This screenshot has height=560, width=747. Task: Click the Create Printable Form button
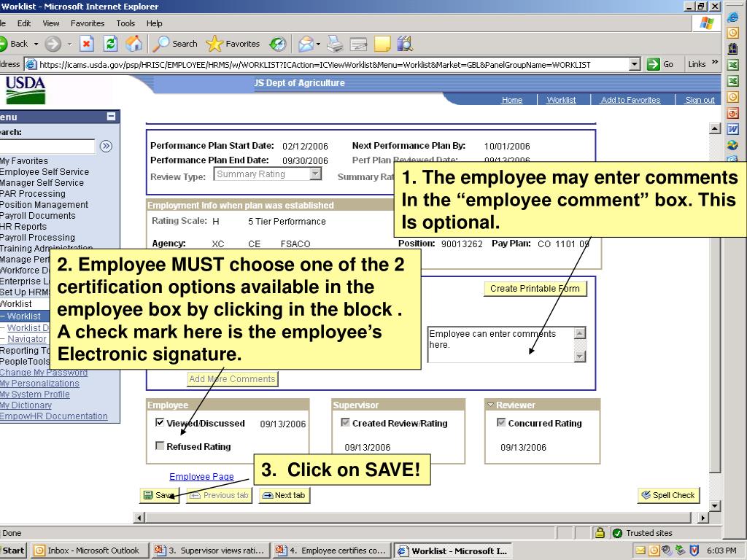point(535,289)
